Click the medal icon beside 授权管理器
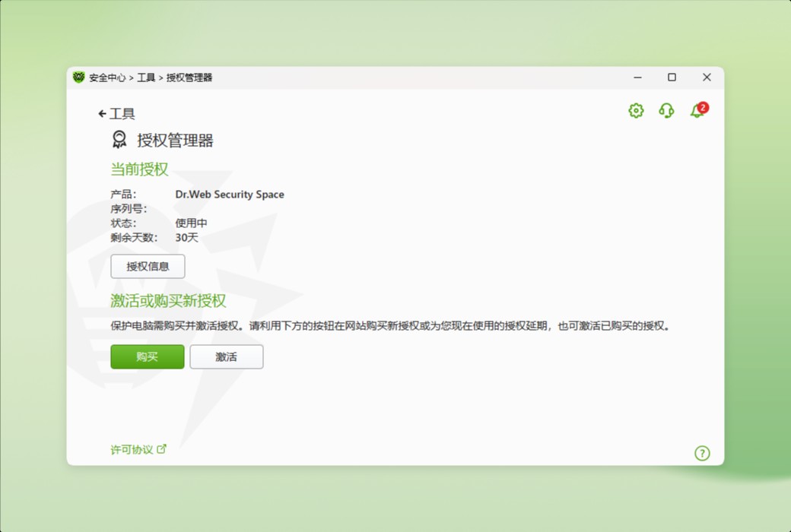The height and width of the screenshot is (532, 791). (118, 139)
